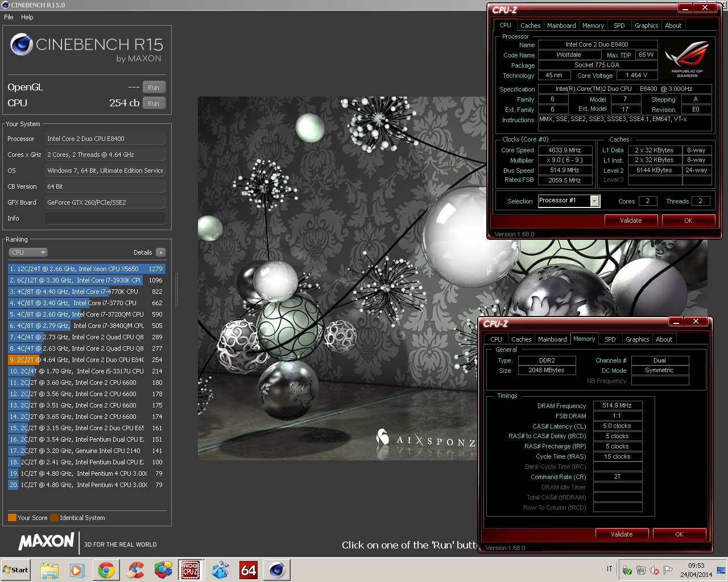
Task: Minimize the lower CPU-Z window
Action: pyautogui.click(x=675, y=322)
